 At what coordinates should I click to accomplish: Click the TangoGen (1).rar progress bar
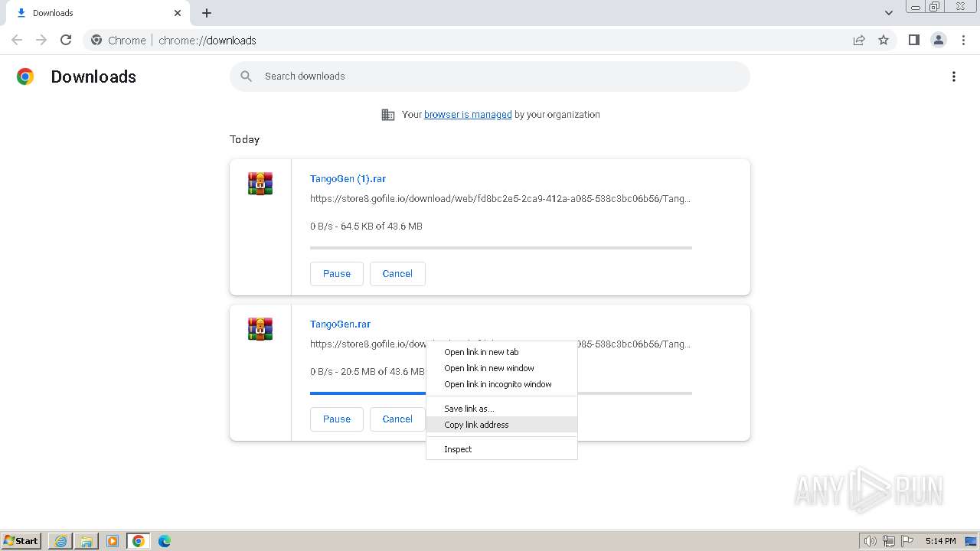tap(501, 248)
